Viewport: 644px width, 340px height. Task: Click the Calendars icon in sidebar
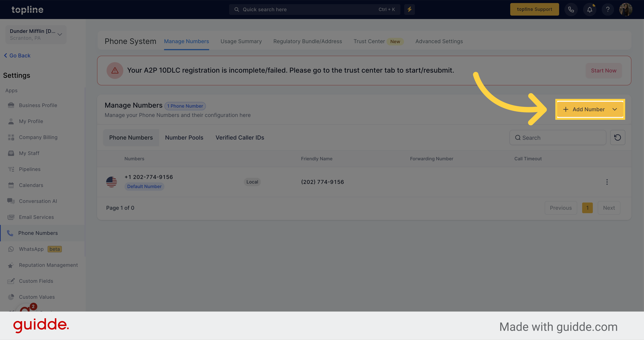coord(11,185)
